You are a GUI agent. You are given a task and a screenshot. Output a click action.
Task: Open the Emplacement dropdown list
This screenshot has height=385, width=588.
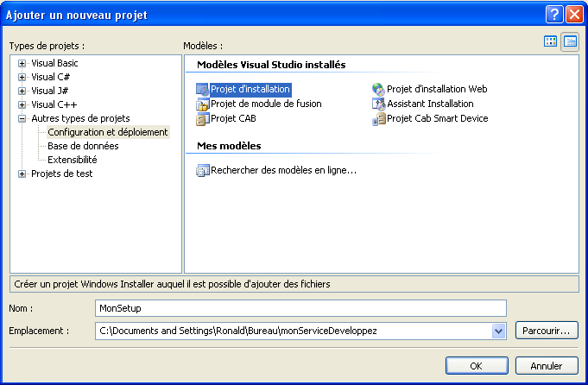click(x=497, y=331)
